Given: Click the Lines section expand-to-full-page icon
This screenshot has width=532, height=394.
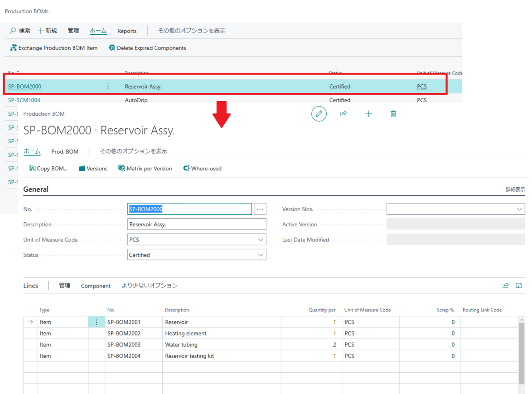Looking at the screenshot, I should 519,285.
